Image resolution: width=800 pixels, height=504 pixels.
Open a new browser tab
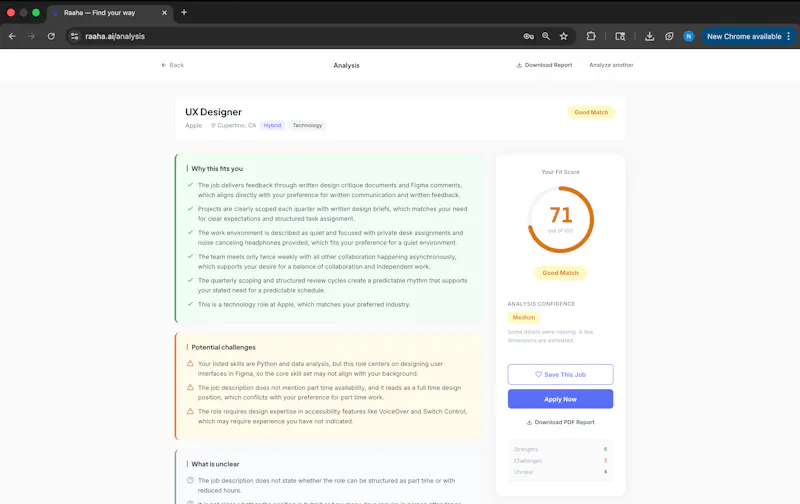pyautogui.click(x=184, y=12)
